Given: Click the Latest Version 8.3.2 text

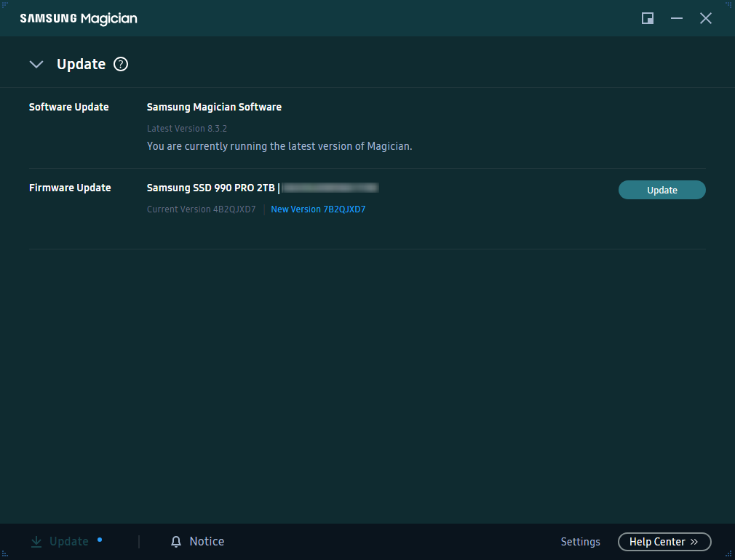Looking at the screenshot, I should (x=186, y=129).
